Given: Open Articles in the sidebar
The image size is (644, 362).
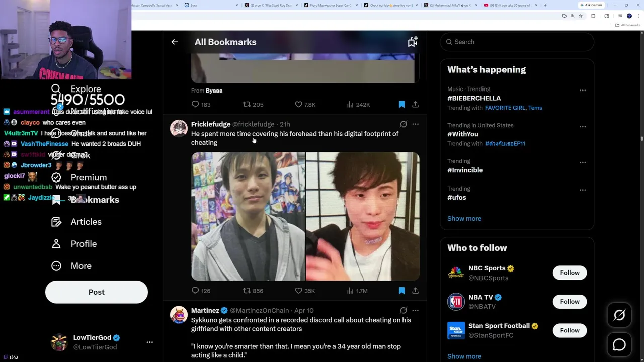Looking at the screenshot, I should point(76,222).
